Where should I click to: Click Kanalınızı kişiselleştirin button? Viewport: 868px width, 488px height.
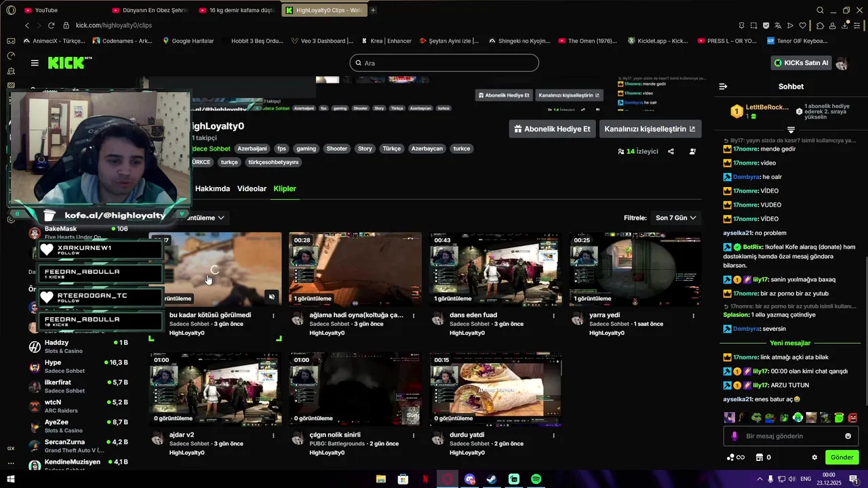(x=650, y=129)
